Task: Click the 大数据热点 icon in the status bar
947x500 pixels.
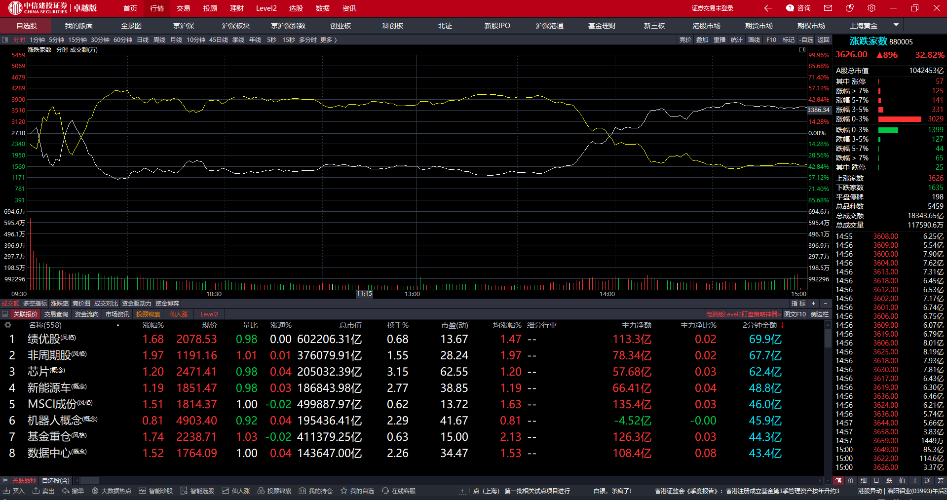Action: tap(116, 491)
